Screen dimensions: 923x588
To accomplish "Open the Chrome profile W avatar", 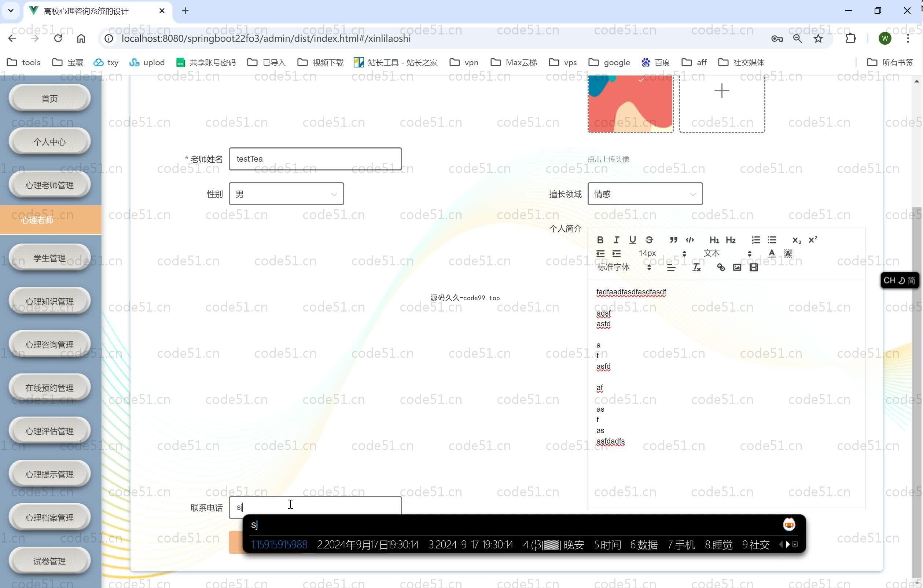I will click(x=885, y=38).
